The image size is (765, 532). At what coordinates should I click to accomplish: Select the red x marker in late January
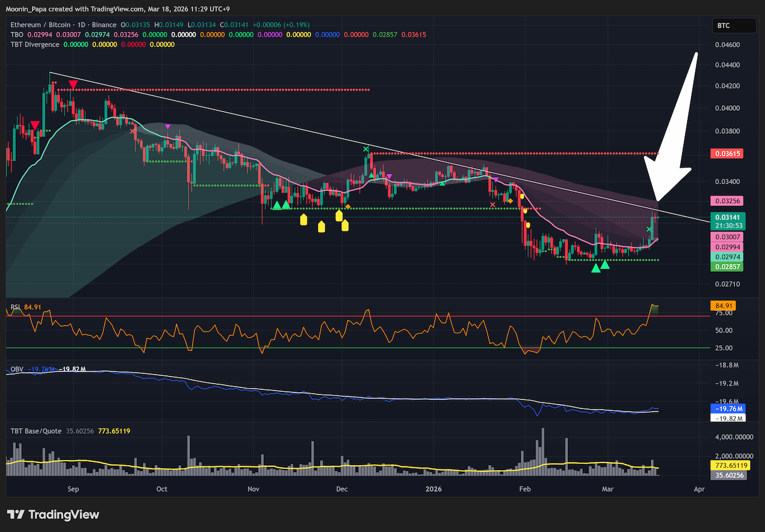click(493, 205)
